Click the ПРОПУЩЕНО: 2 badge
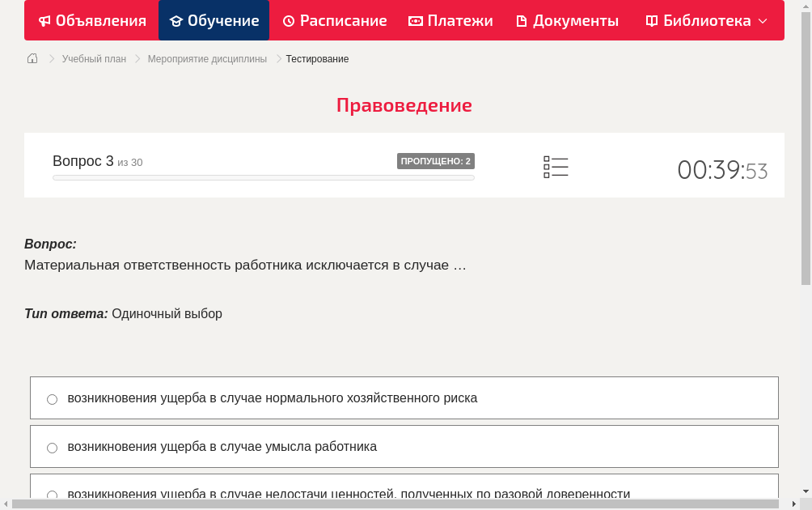812x510 pixels. (x=437, y=160)
